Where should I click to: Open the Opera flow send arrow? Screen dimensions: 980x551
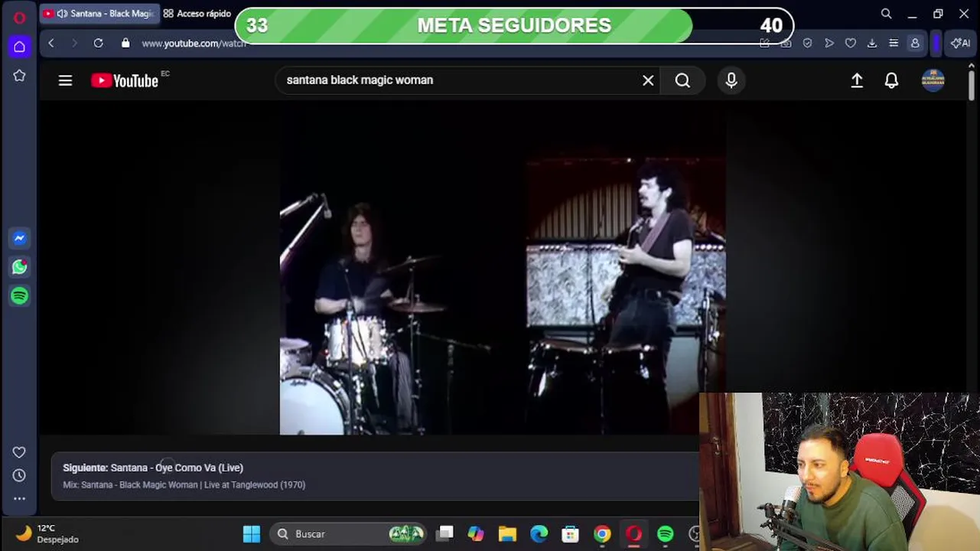(x=829, y=44)
